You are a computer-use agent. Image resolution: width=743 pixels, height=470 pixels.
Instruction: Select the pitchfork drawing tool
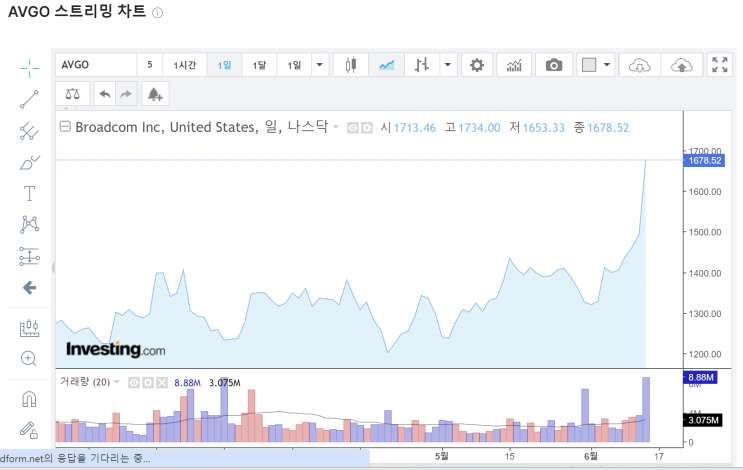29,131
